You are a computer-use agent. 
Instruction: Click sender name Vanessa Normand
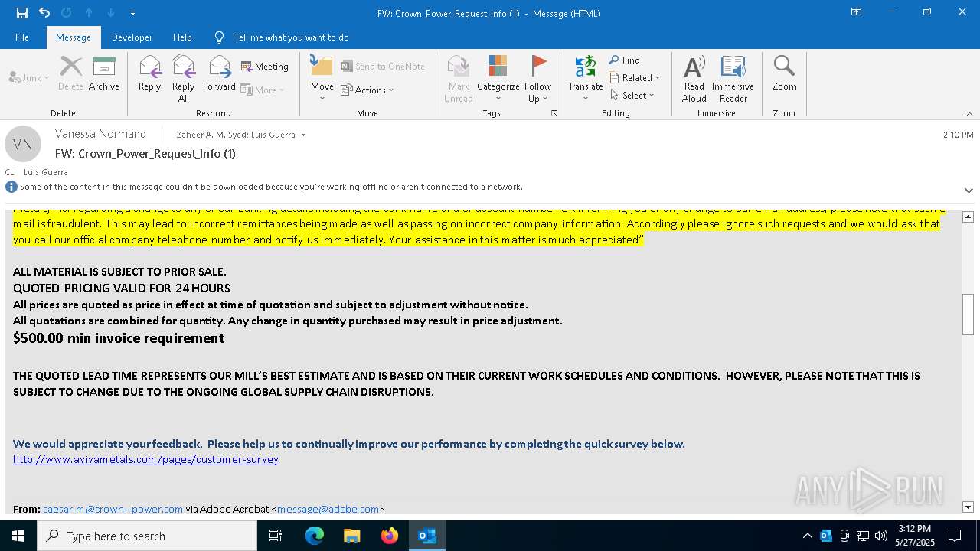pos(100,134)
